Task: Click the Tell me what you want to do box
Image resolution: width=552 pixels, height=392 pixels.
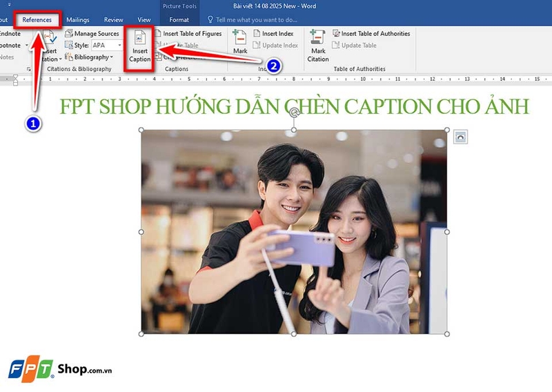Action: pos(253,20)
